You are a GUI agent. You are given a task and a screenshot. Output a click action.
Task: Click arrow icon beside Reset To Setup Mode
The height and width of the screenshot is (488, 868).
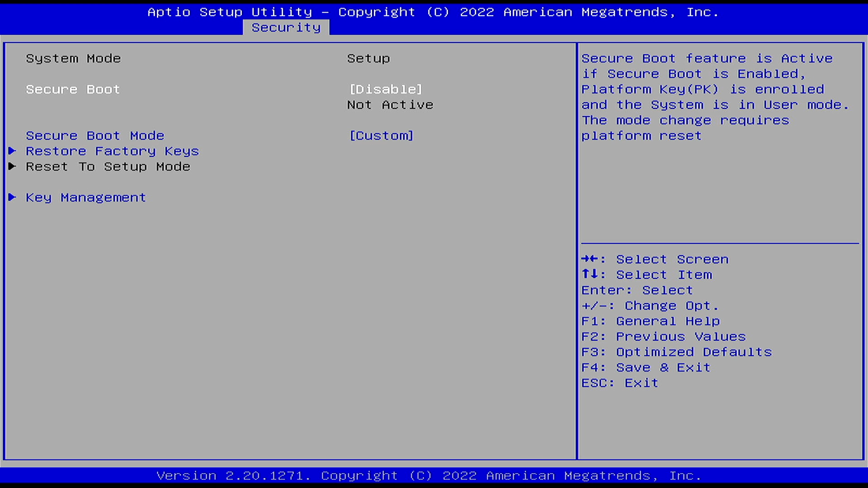point(12,166)
